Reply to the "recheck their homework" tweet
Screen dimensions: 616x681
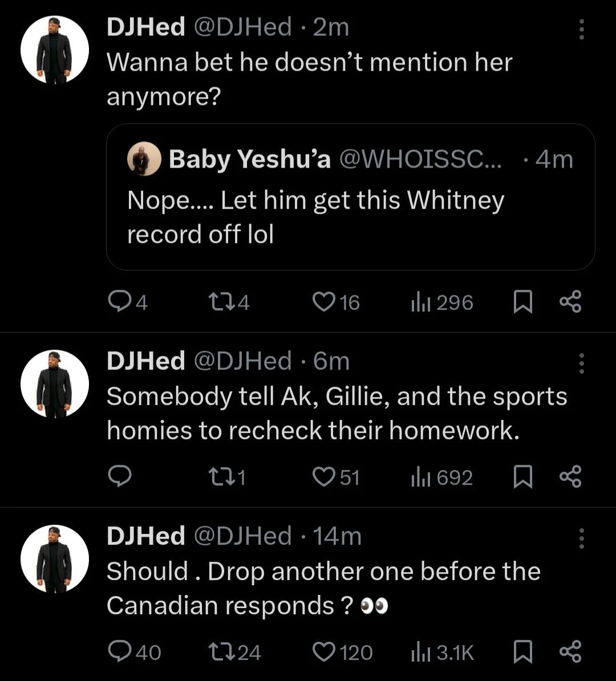tap(120, 477)
